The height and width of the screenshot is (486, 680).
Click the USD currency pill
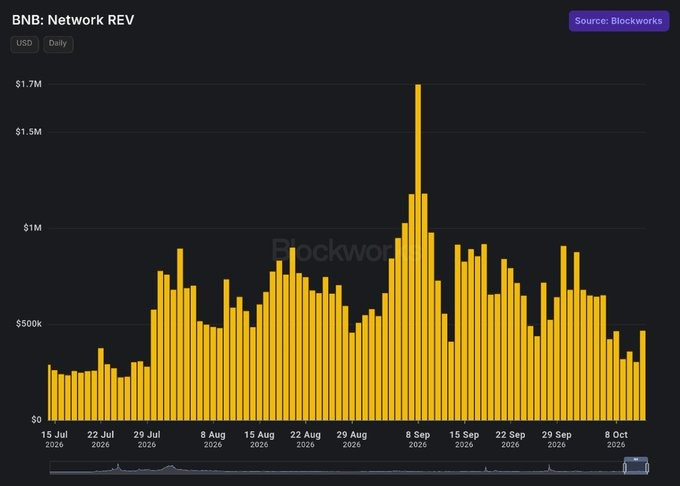click(24, 44)
